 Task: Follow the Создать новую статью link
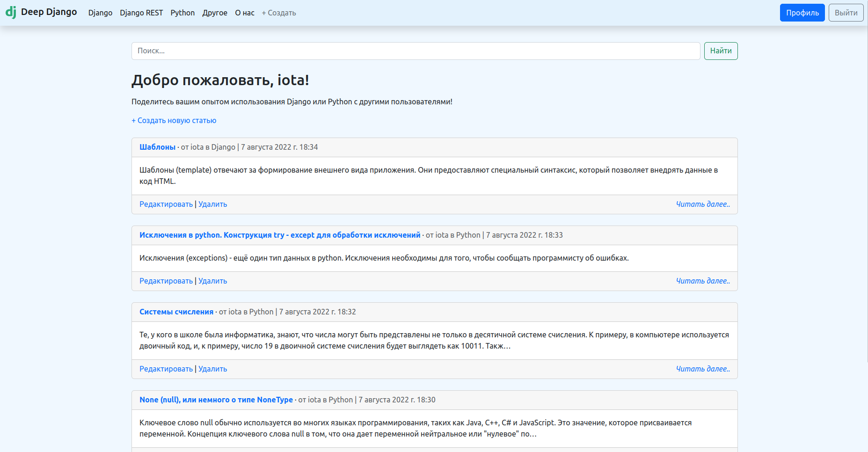173,120
